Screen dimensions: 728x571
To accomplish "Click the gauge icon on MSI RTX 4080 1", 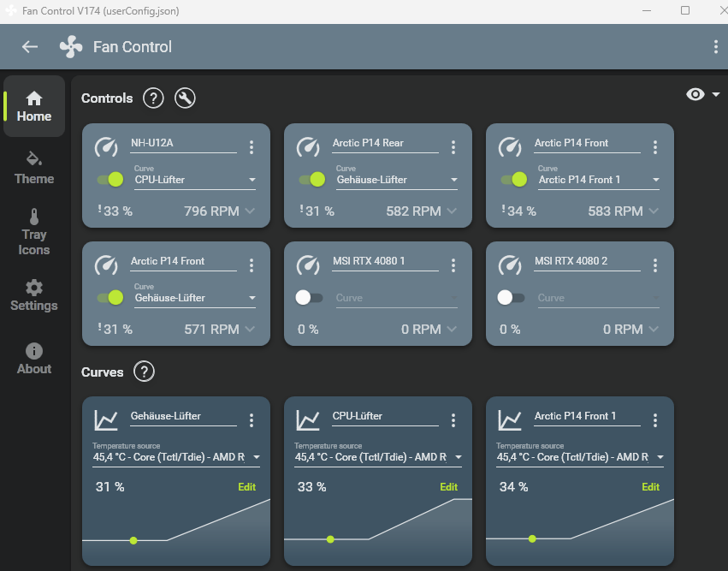I will (x=308, y=265).
